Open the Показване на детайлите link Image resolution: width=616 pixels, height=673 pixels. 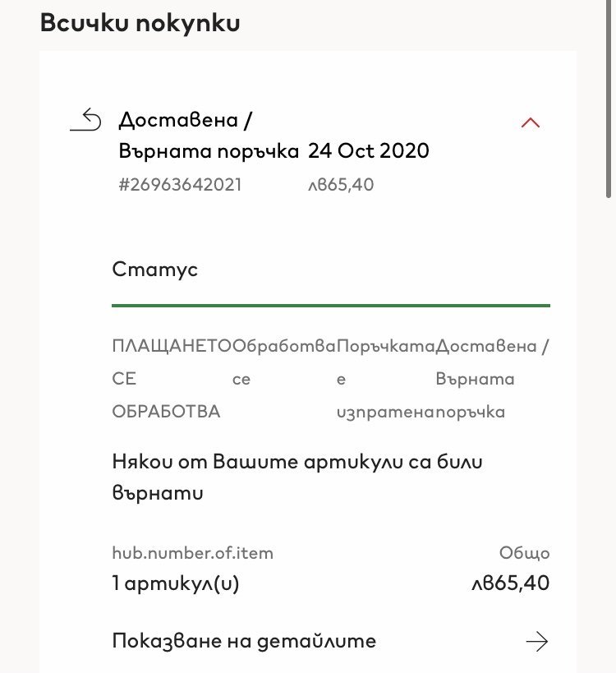point(244,641)
